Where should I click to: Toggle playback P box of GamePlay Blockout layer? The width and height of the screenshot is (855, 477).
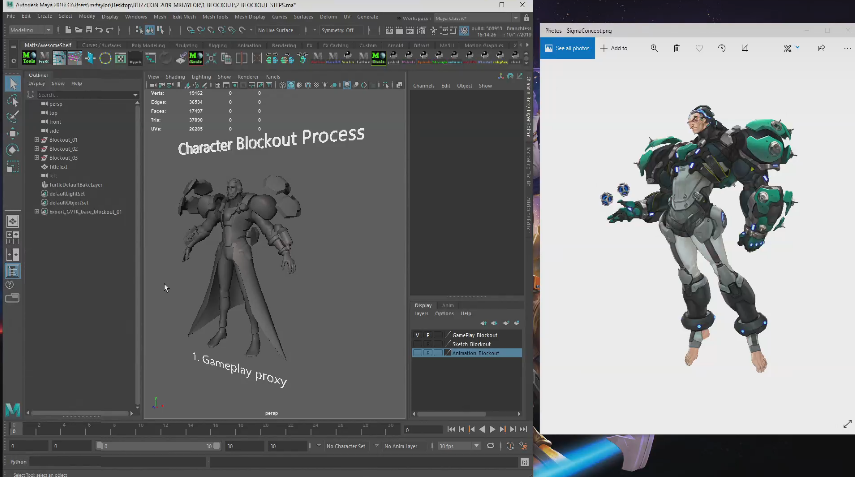[428, 335]
